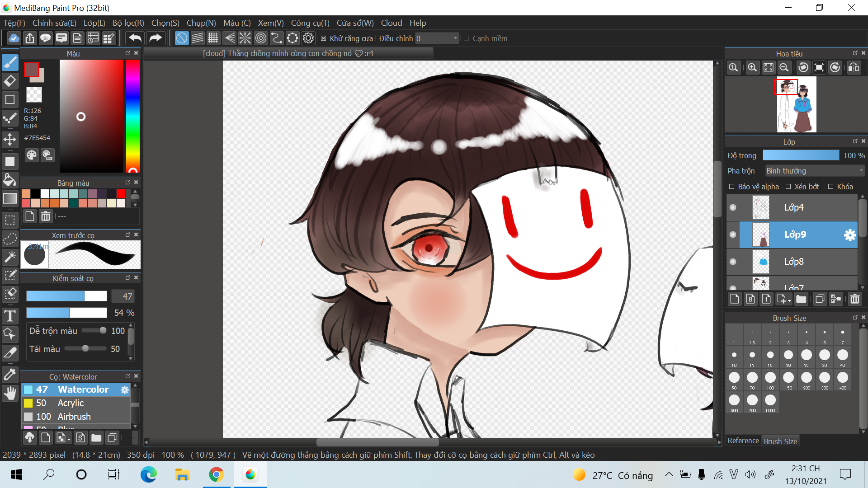Select the Acrylic brush

click(x=71, y=403)
